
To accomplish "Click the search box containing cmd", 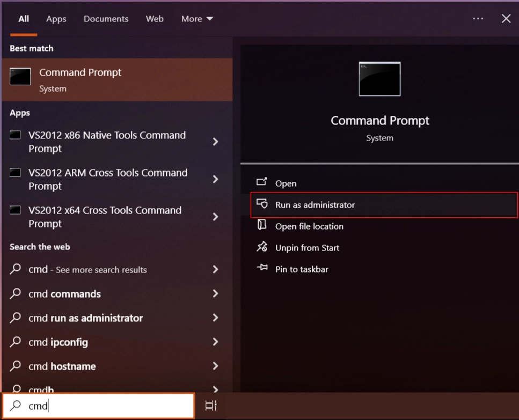I will tap(98, 406).
